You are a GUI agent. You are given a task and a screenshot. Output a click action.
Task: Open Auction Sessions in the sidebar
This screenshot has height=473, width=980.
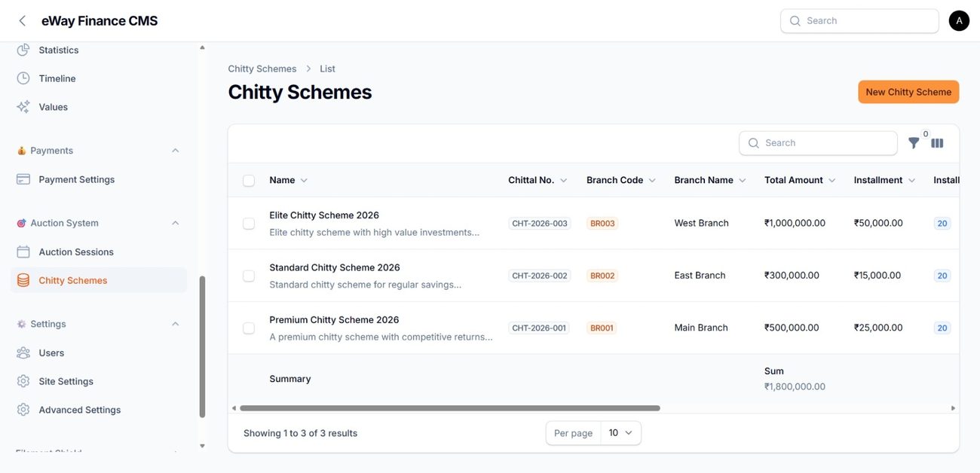(76, 252)
